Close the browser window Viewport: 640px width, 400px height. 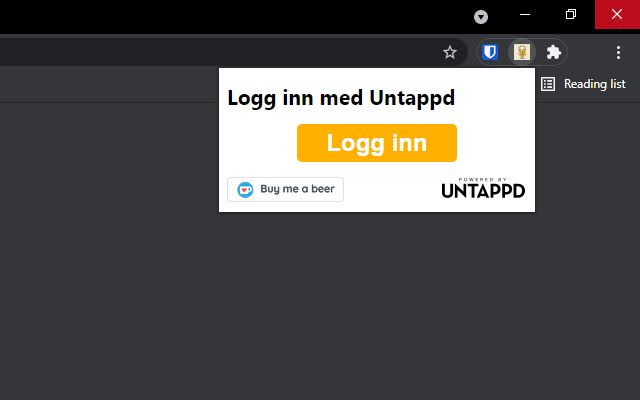point(617,14)
